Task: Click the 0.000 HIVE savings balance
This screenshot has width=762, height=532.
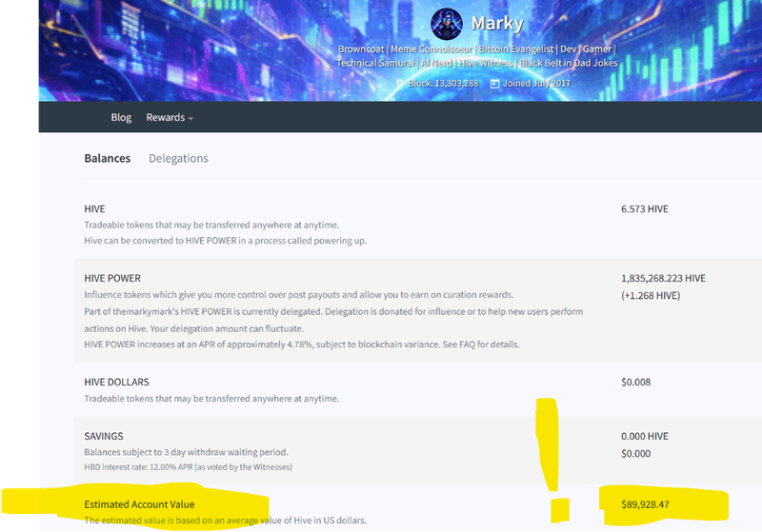Action: click(645, 437)
